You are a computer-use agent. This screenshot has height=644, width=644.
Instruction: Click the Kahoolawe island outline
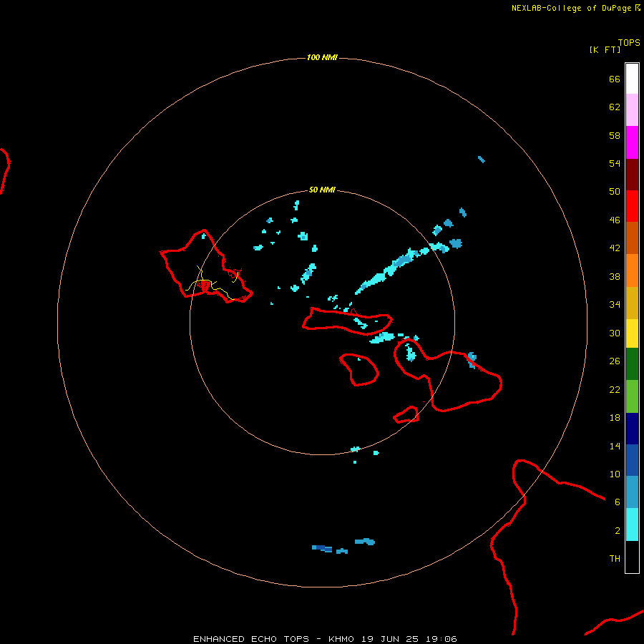[x=406, y=415]
